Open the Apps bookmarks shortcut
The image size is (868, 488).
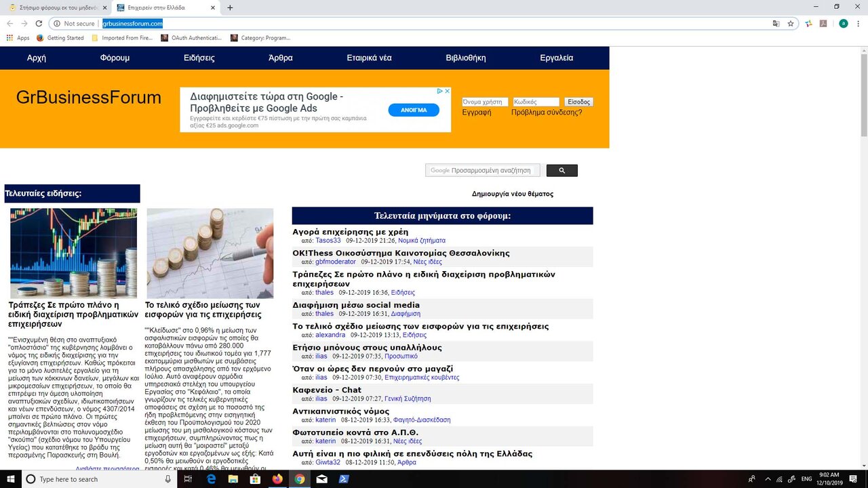click(18, 38)
